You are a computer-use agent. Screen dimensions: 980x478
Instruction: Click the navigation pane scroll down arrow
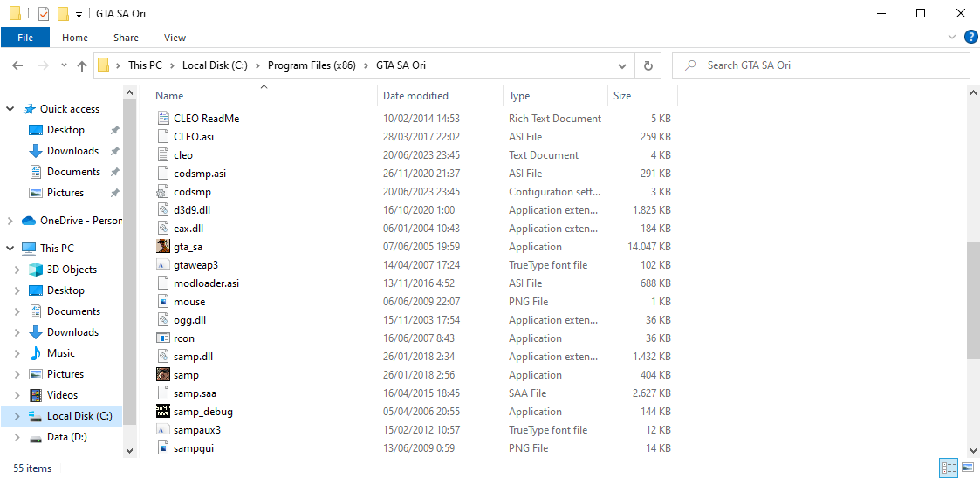[x=129, y=450]
